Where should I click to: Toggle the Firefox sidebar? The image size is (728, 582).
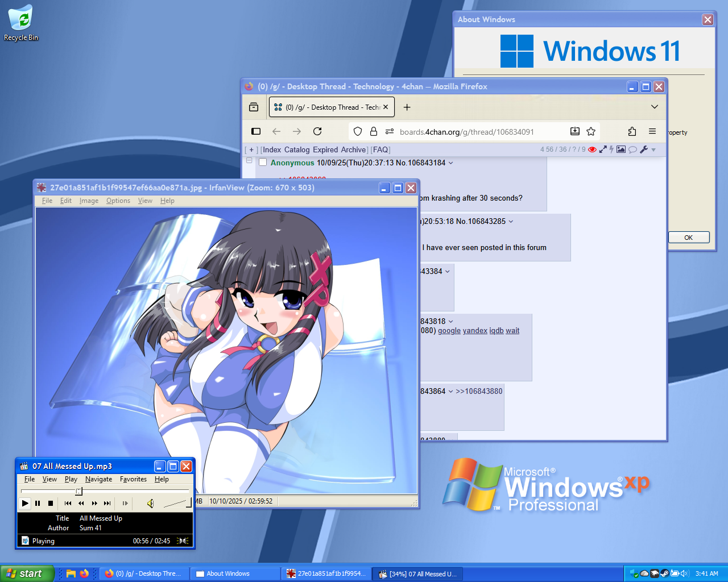click(x=256, y=131)
